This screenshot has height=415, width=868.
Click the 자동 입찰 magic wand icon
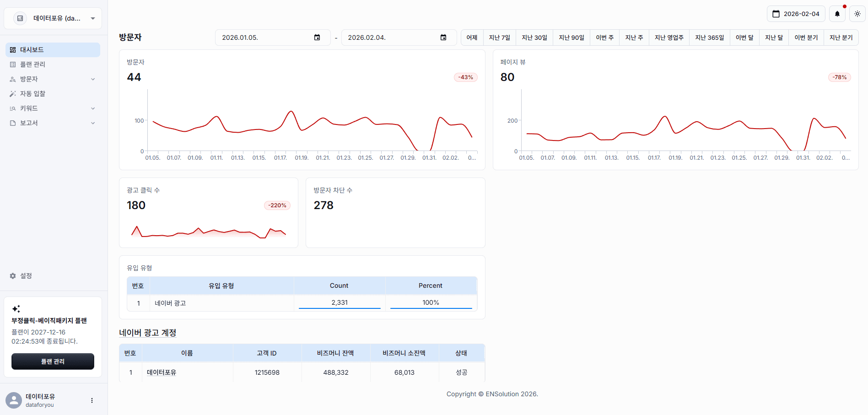pos(13,94)
